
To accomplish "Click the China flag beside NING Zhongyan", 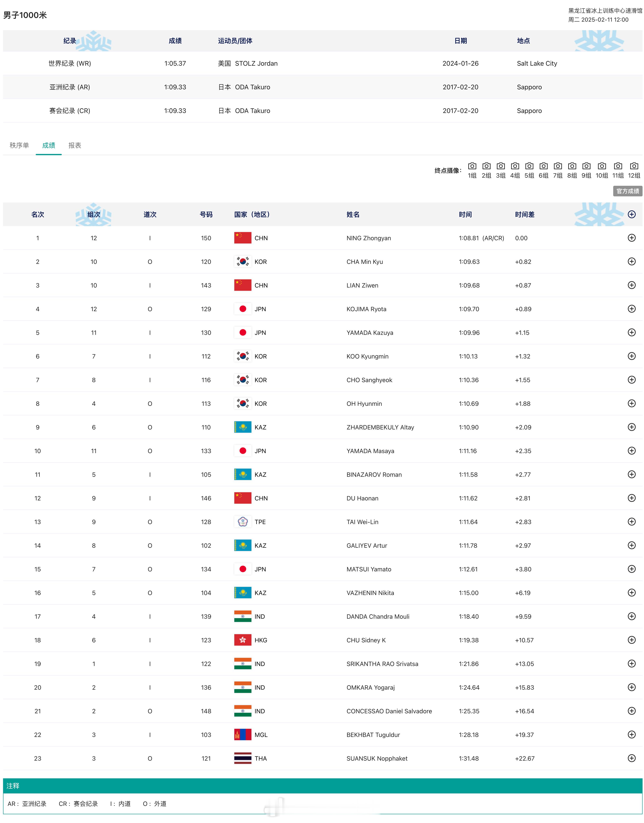I will 243,238.
